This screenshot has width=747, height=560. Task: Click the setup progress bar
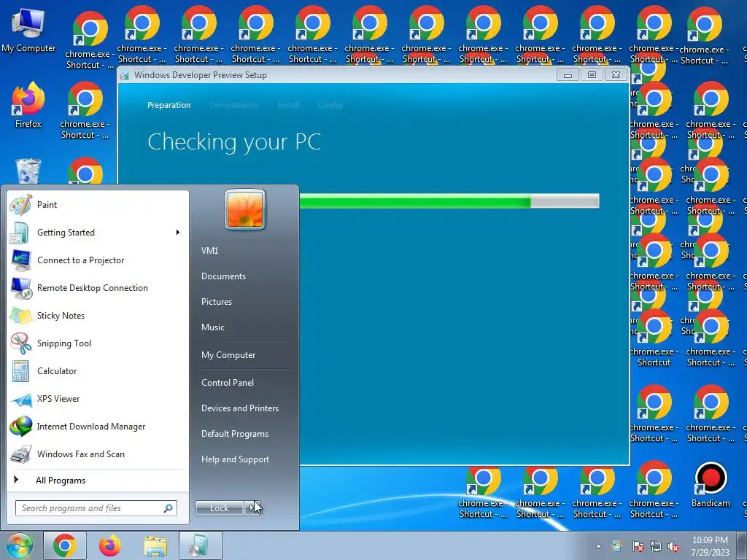449,201
